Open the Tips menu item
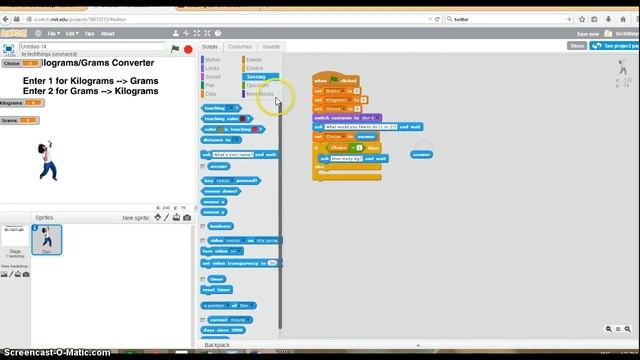The height and width of the screenshot is (360, 640). point(89,33)
